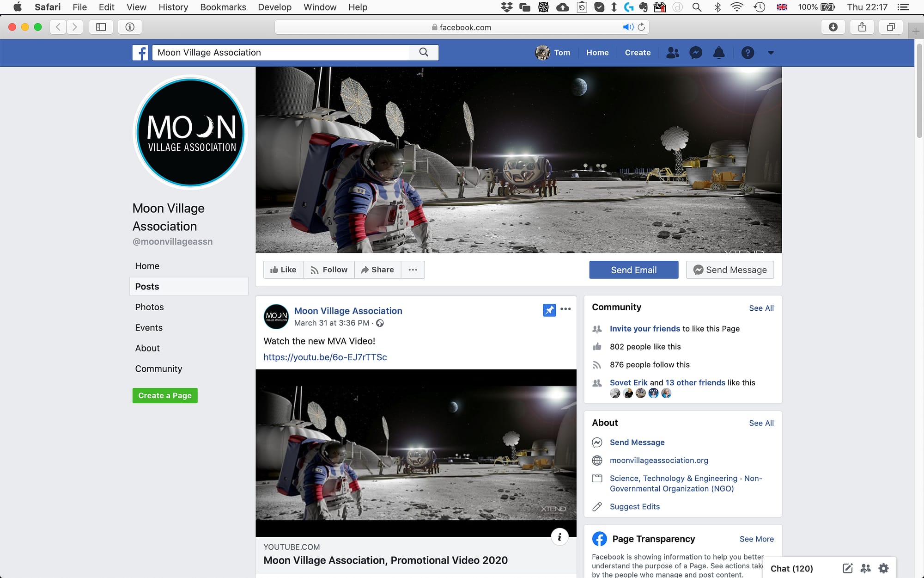The width and height of the screenshot is (924, 578).
Task: Click the Moon Village Association profile logo
Action: click(x=190, y=133)
